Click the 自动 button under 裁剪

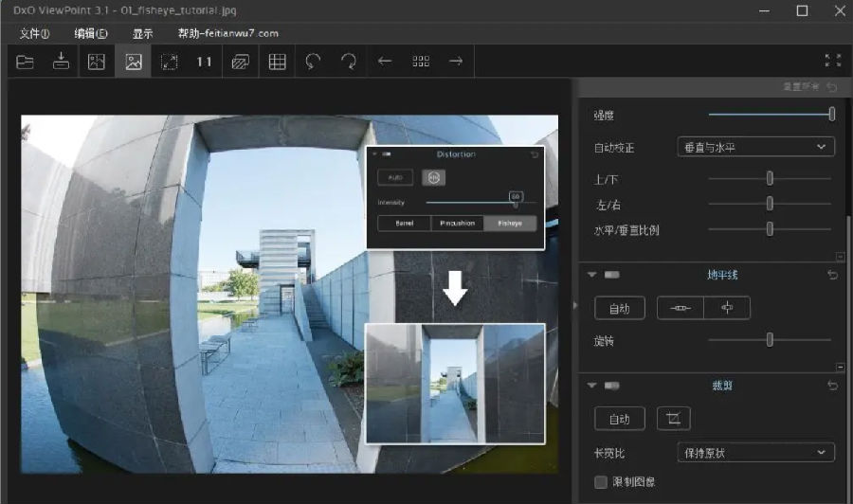tap(619, 418)
